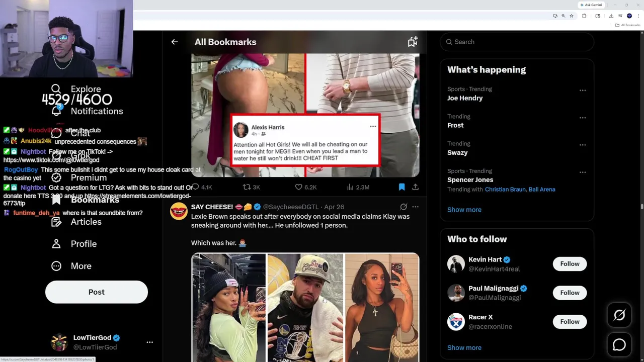
Task: View analytics showing 2.3M views
Action: (x=358, y=187)
